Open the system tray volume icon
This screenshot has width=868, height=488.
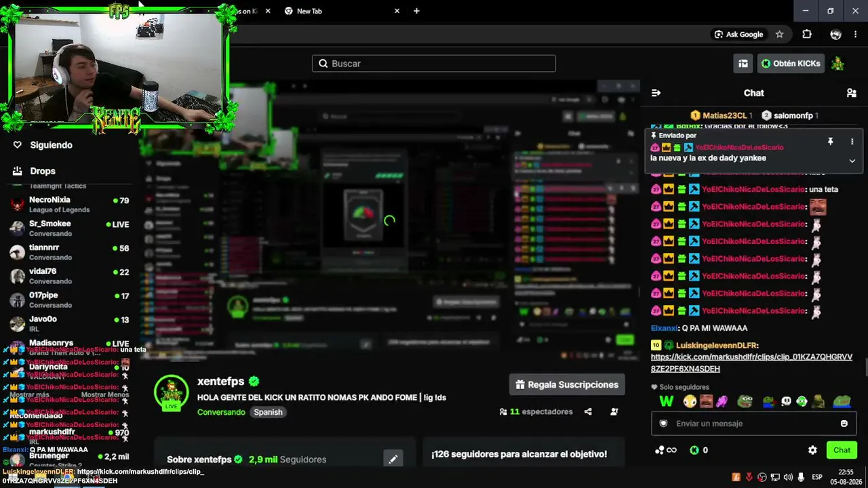[x=788, y=477]
